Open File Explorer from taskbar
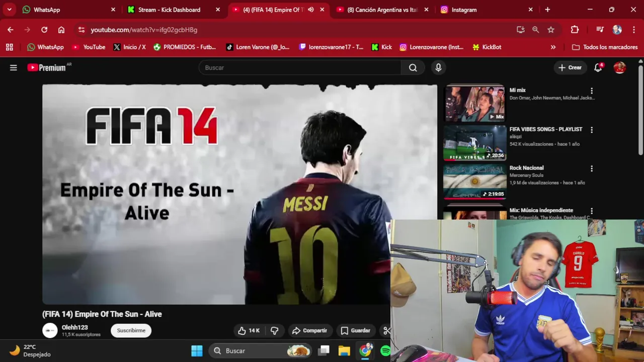 tap(344, 350)
